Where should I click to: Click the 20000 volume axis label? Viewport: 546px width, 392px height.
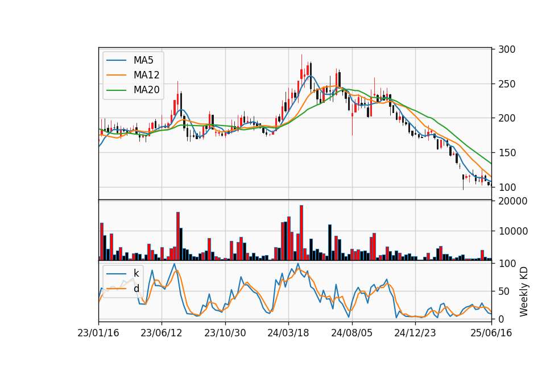[513, 201]
